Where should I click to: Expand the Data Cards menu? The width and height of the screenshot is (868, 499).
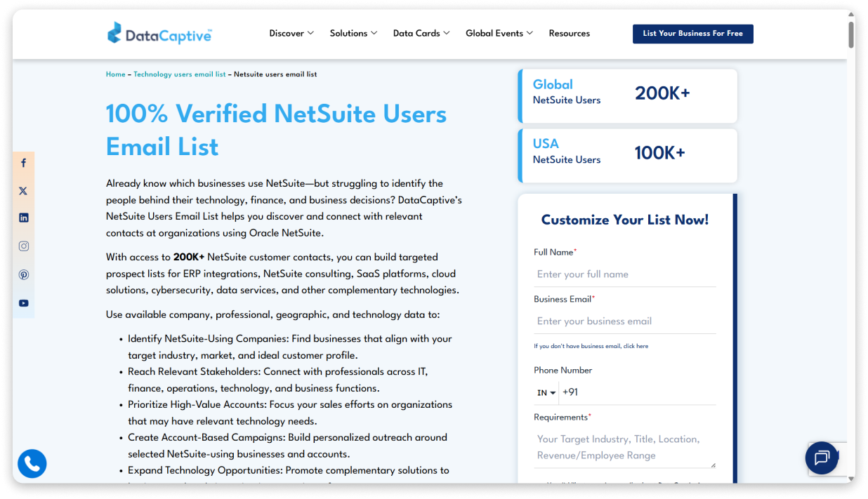point(421,33)
